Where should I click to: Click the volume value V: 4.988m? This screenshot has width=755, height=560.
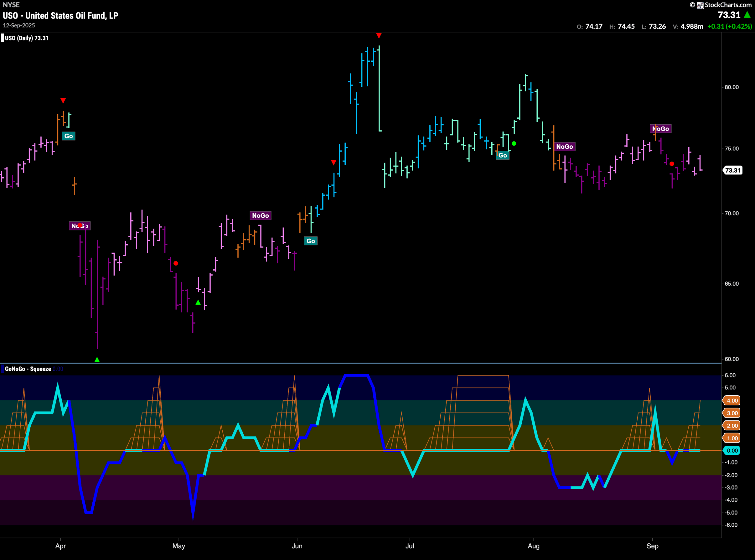pyautogui.click(x=688, y=27)
